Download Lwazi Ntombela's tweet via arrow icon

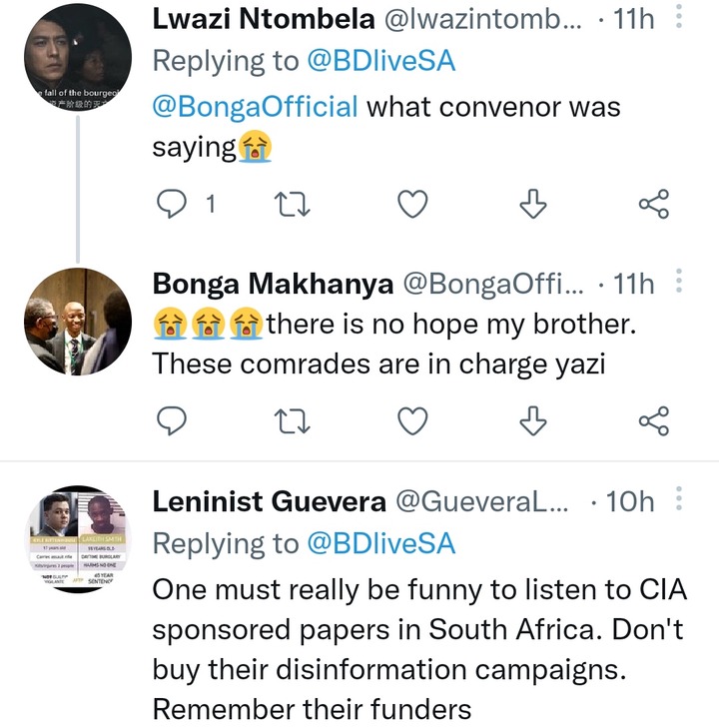click(533, 204)
